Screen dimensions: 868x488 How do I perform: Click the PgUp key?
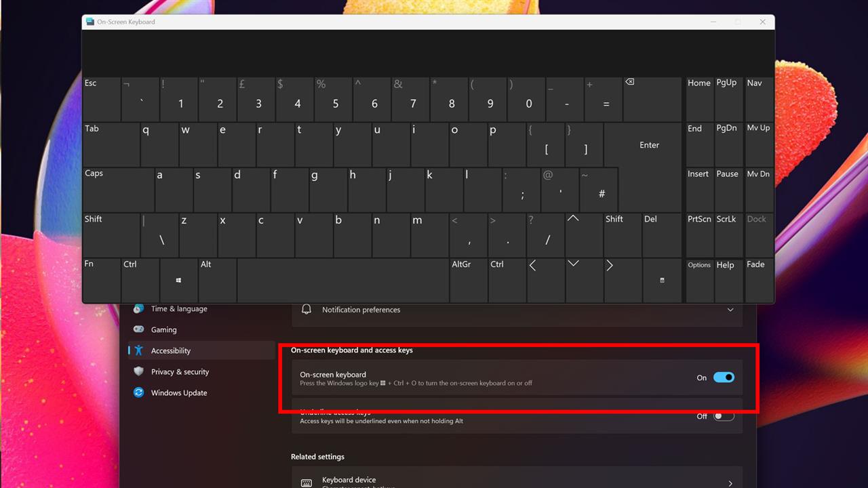[729, 99]
